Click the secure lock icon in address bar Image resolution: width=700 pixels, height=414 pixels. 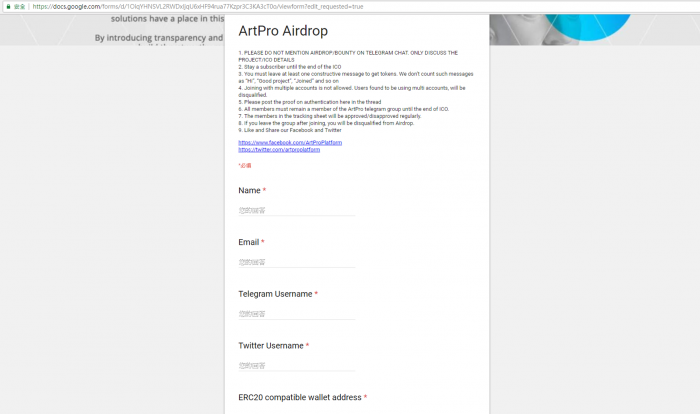[x=8, y=7]
